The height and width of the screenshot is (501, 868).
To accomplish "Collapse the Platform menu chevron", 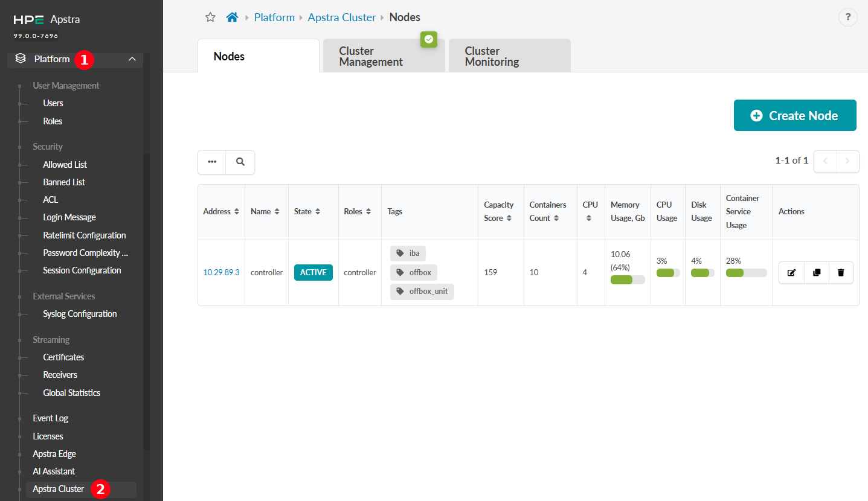I will coord(132,59).
